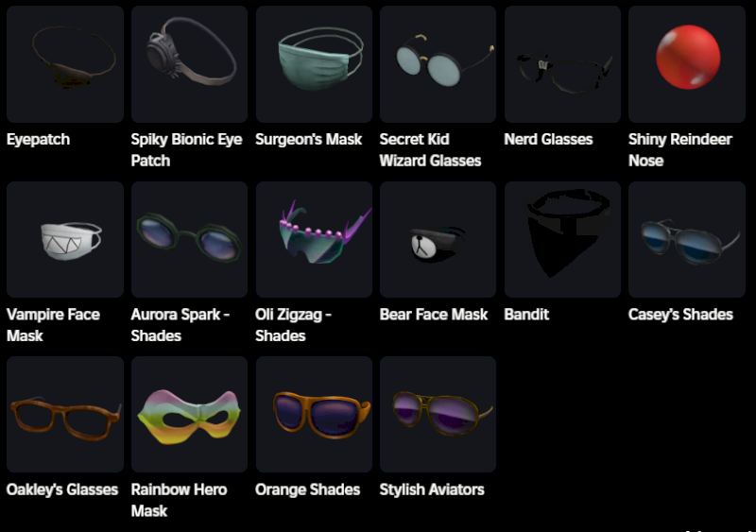Viewport: 756px width, 532px height.
Task: Choose the spiky Oli Zigzag Shades image
Action: (x=314, y=239)
